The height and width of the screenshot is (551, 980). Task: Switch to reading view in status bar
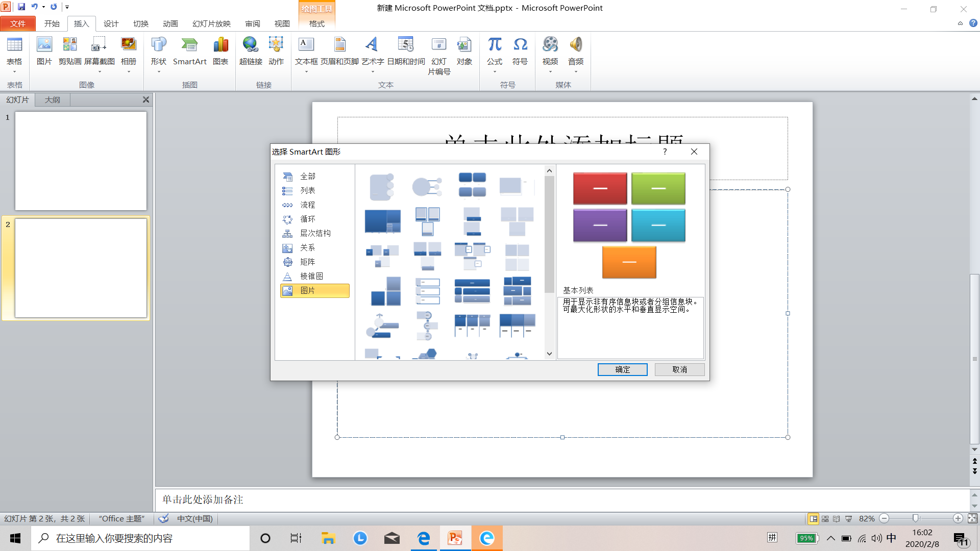click(x=836, y=519)
